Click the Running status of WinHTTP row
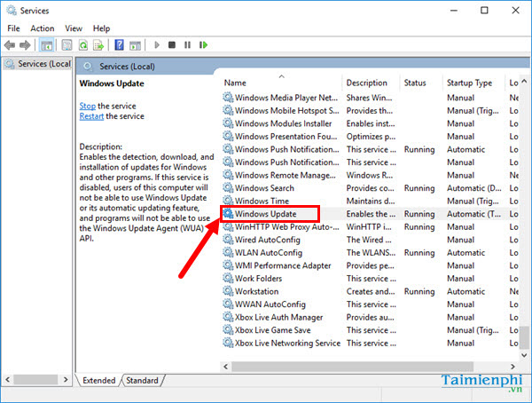 [x=419, y=226]
